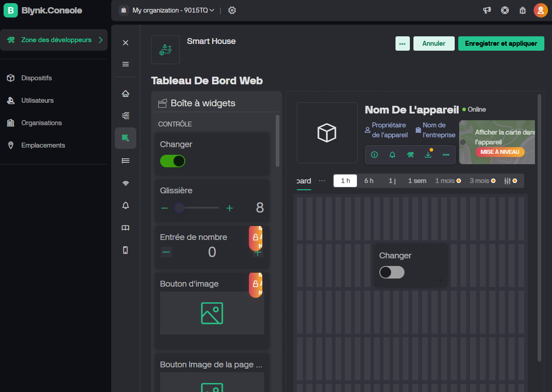The width and height of the screenshot is (552, 392).
Task: Open the template Home icon
Action: coord(126,94)
